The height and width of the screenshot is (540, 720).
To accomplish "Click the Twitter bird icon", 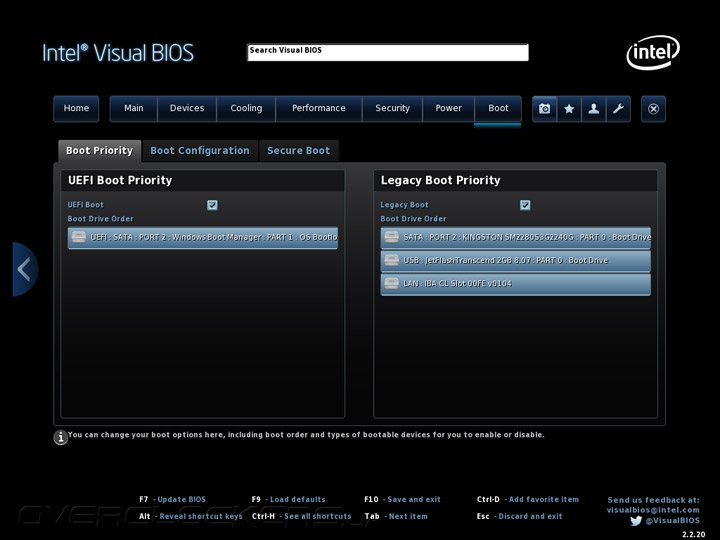I will (636, 521).
